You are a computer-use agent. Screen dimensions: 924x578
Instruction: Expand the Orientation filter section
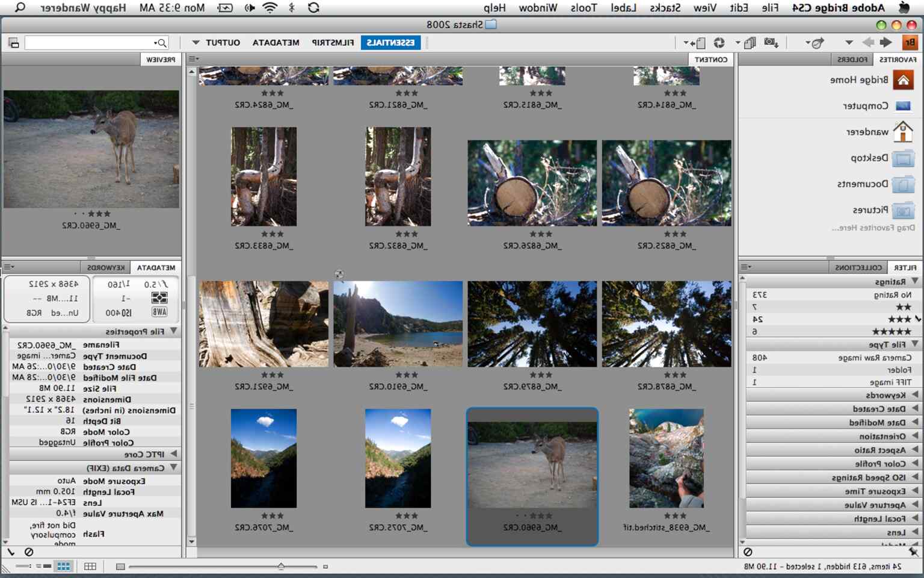915,437
